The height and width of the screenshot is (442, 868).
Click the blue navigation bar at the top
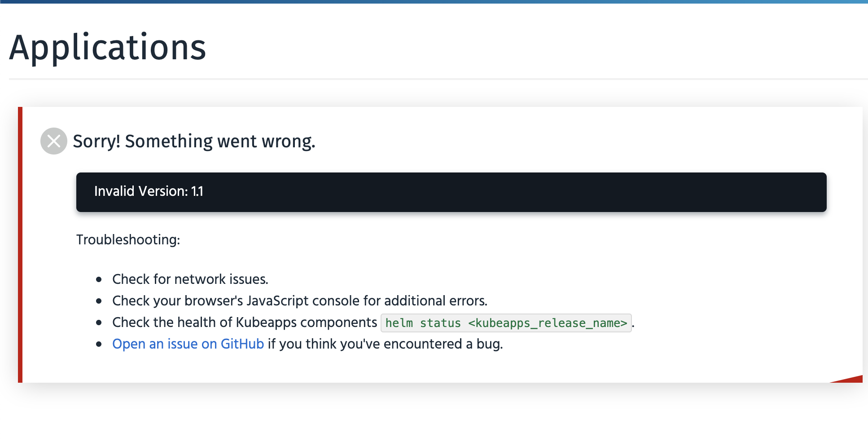[434, 2]
